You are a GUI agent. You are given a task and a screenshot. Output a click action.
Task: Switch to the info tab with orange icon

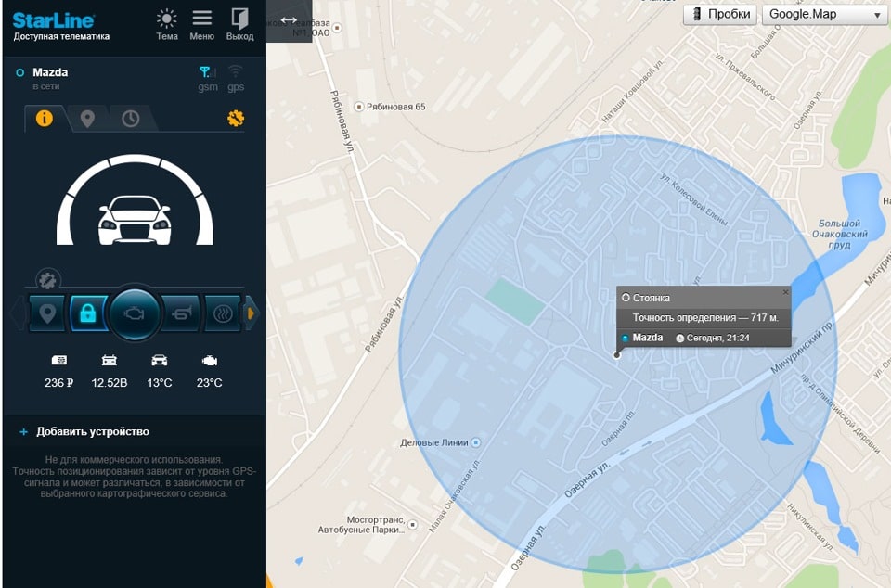45,119
